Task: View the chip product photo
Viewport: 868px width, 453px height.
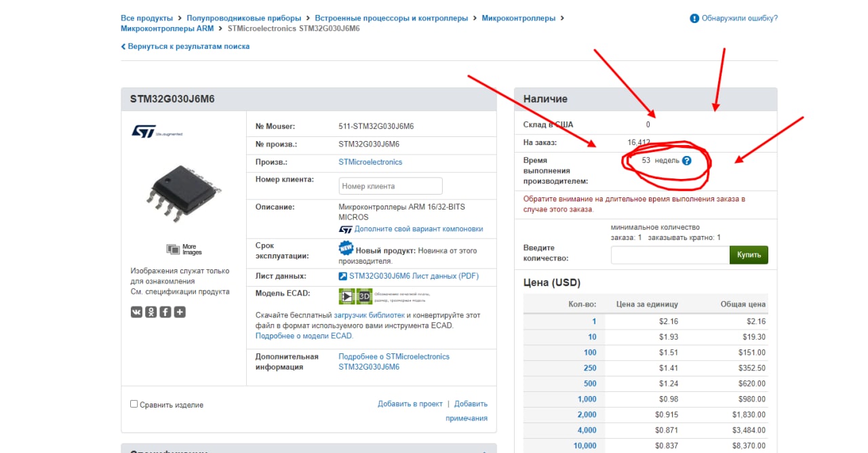Action: (x=183, y=193)
